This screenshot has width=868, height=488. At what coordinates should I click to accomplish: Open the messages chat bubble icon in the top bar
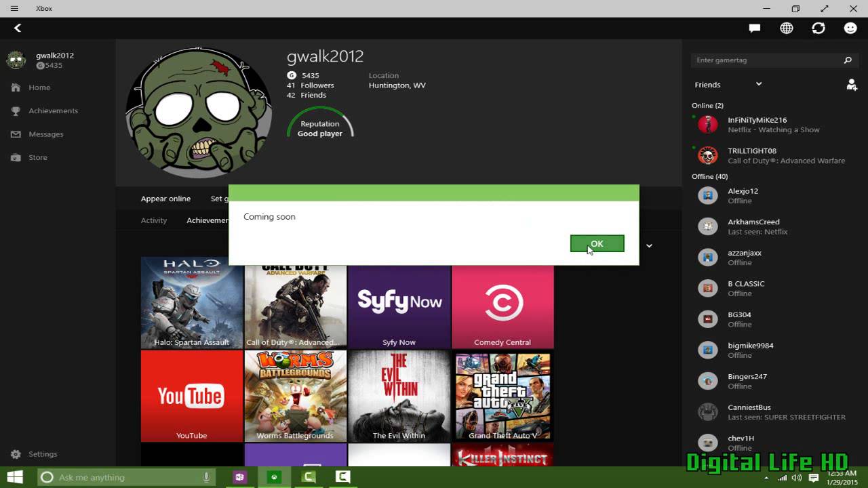point(755,28)
